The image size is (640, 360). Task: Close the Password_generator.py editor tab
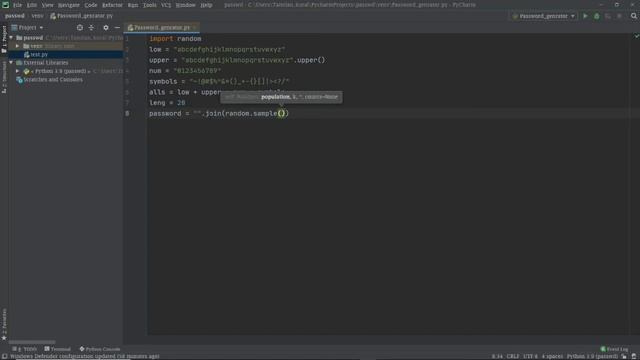pyautogui.click(x=195, y=28)
